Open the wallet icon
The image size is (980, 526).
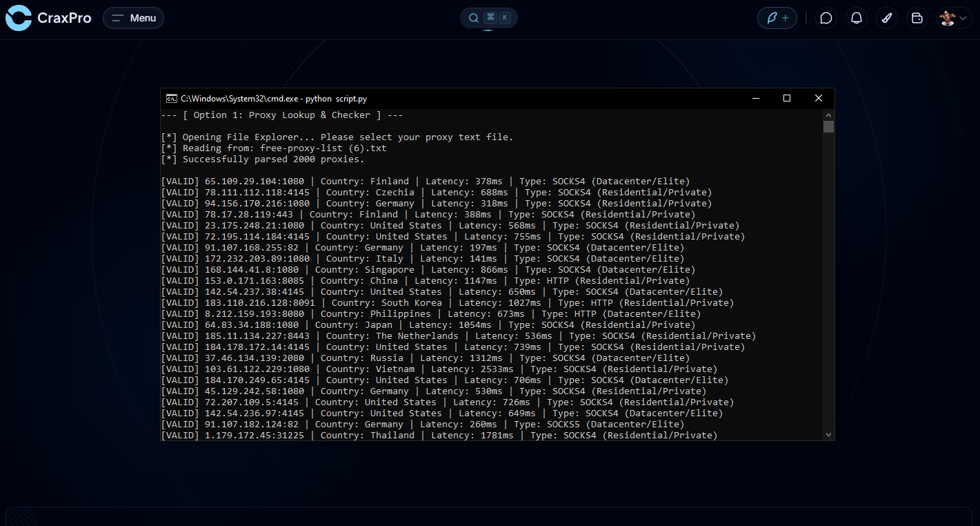tap(917, 18)
